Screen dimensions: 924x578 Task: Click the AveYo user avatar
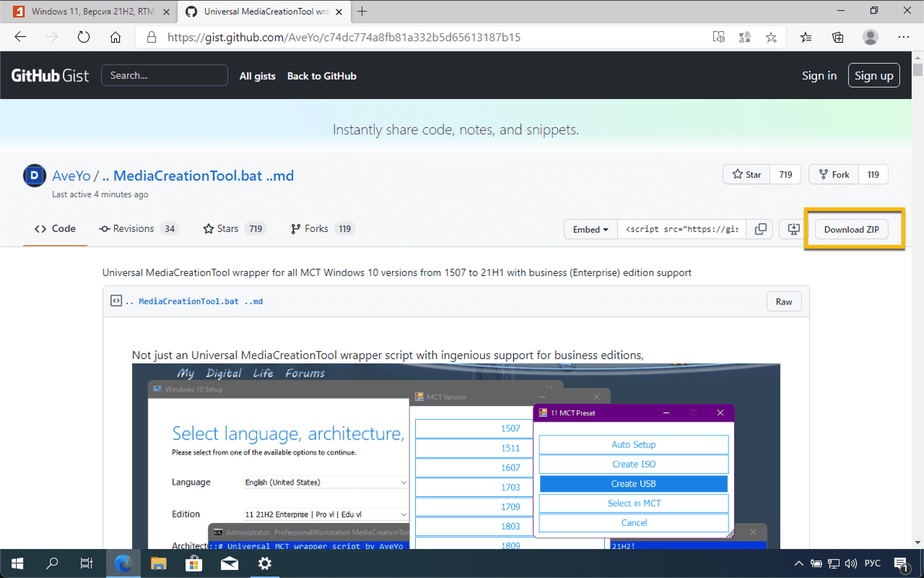click(x=35, y=175)
